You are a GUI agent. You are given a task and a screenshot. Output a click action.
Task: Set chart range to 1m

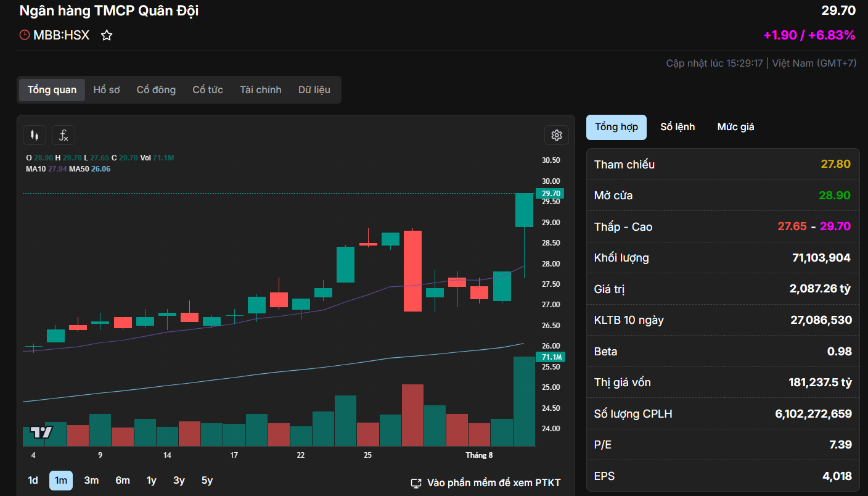tap(61, 481)
